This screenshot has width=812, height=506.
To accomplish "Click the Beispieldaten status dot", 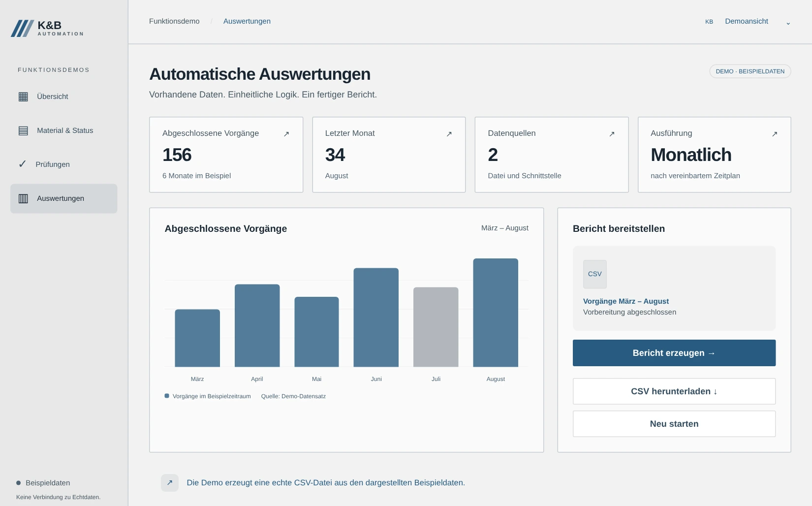I will pyautogui.click(x=19, y=483).
